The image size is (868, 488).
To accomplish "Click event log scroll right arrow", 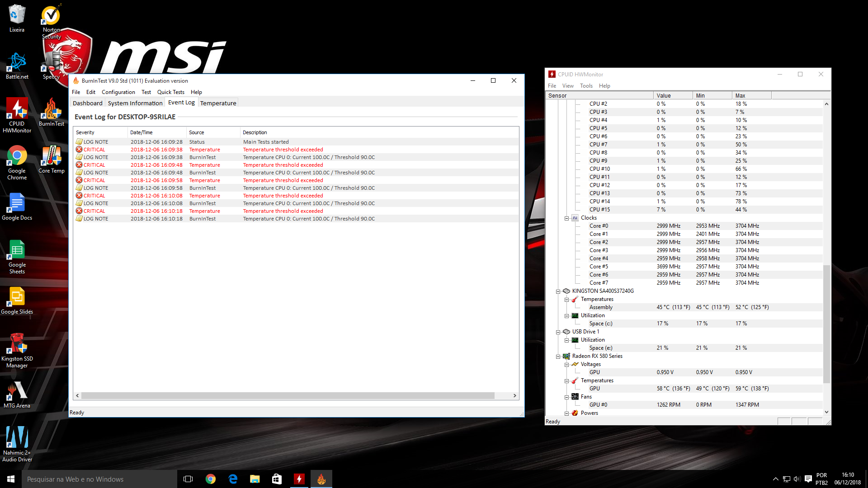I will tap(515, 396).
